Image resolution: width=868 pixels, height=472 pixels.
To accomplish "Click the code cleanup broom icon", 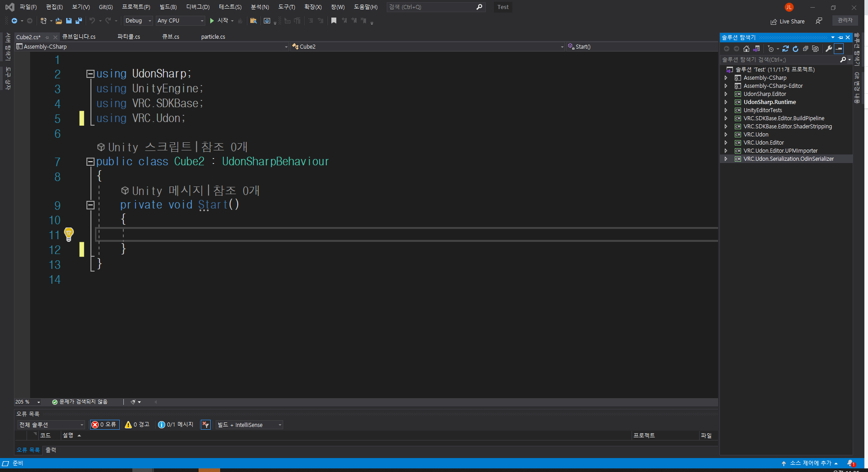I will 133,402.
